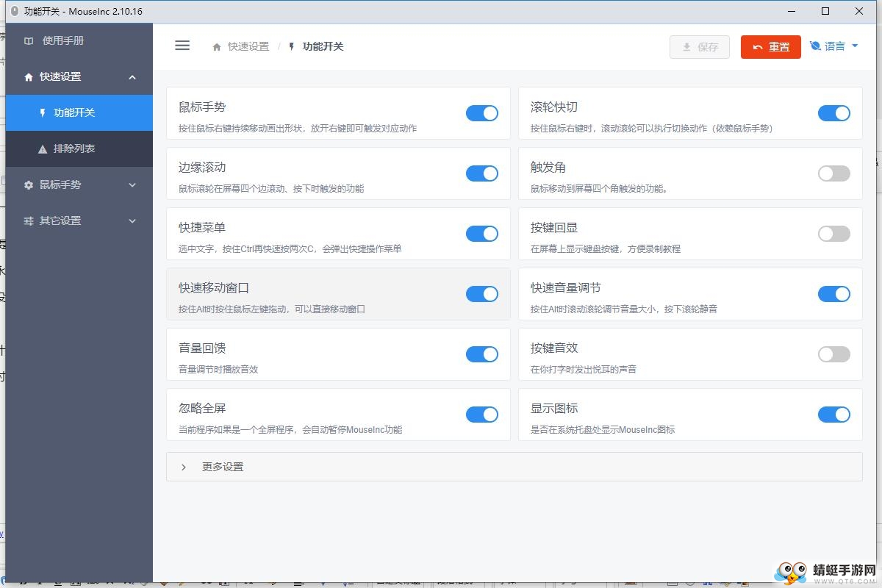882x588 pixels.
Task: Click 功能开关 breadcrumb text
Action: [323, 47]
